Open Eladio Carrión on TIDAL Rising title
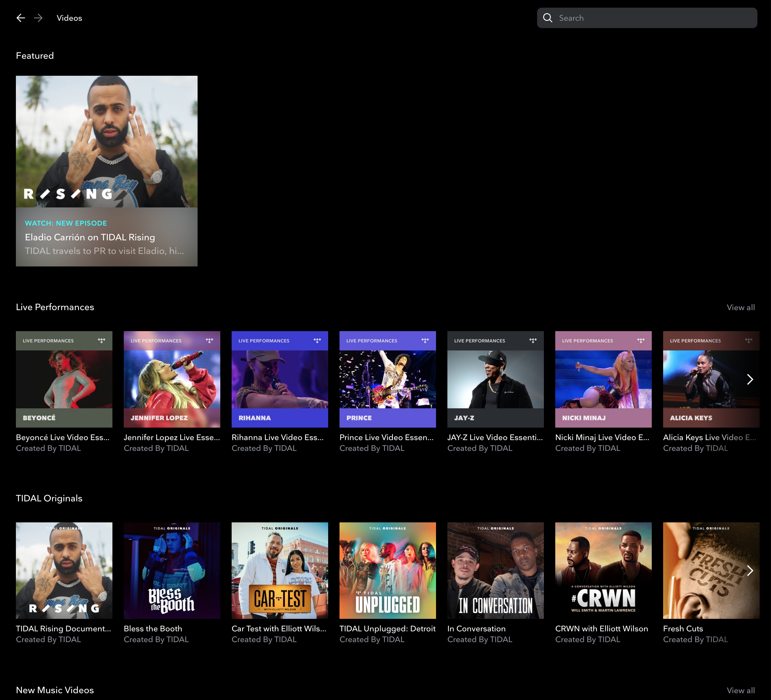 (90, 237)
